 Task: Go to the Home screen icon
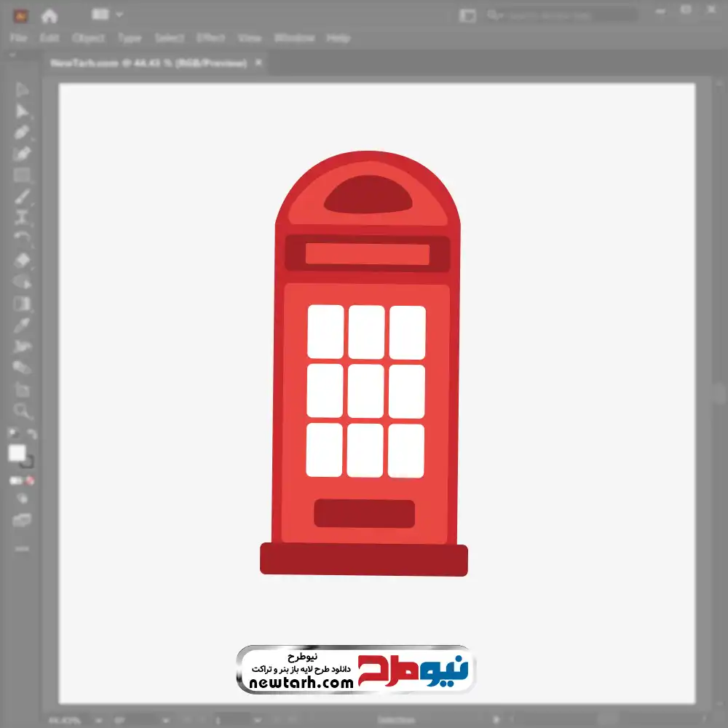(49, 15)
